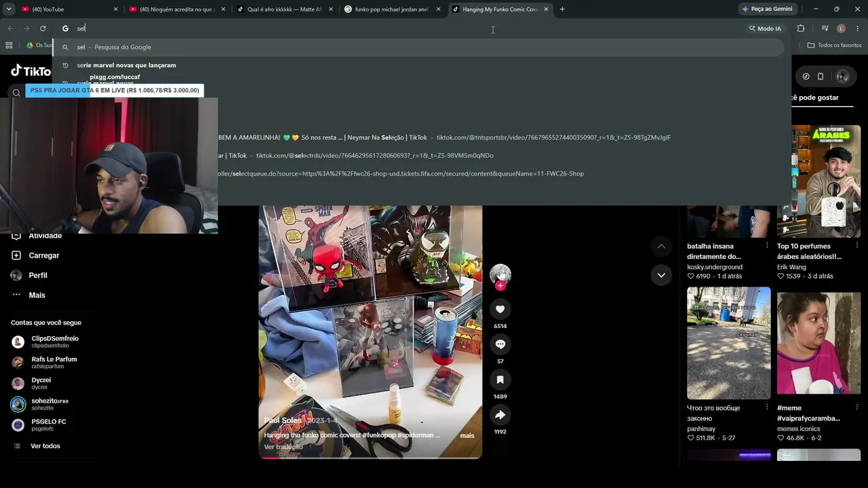This screenshot has width=868, height=488.
Task: Open the Top 10 perfumes árabes thumbnail
Action: (818, 180)
